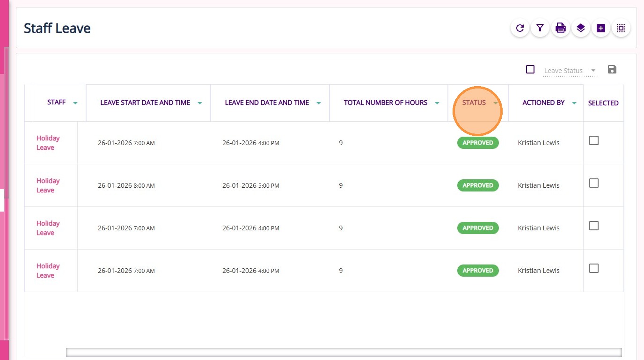Open the Staff column filter arrow
The image size is (644, 360).
click(75, 103)
